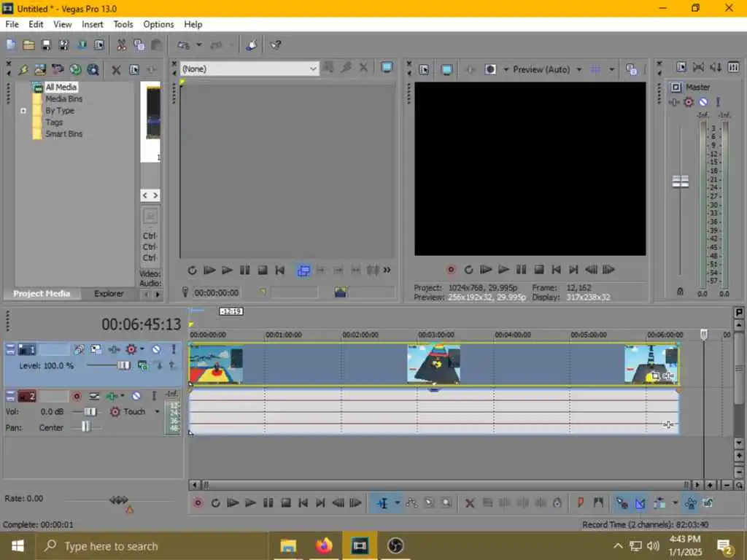747x560 pixels.
Task: Open the (None) combo box in Trimmer
Action: pos(249,69)
